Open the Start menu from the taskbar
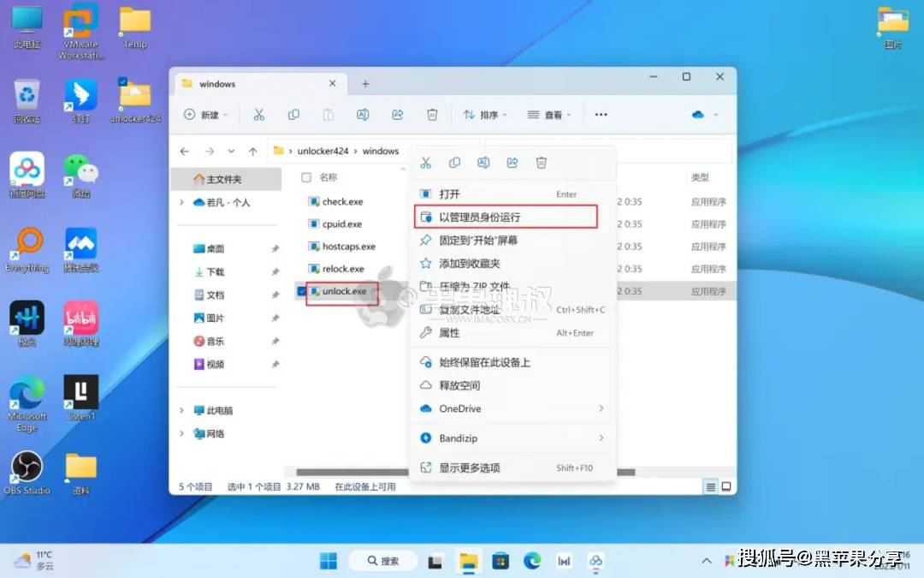Viewport: 924px width, 578px height. (329, 561)
